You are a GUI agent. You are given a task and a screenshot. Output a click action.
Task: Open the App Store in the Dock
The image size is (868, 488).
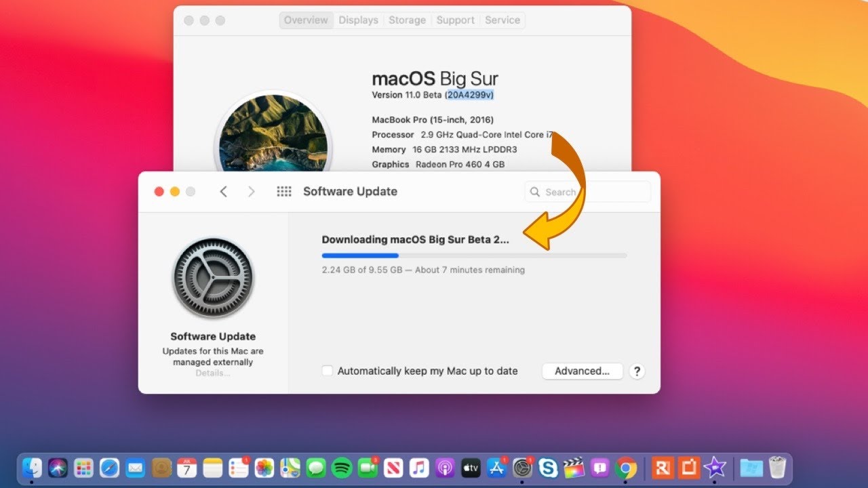pyautogui.click(x=496, y=468)
